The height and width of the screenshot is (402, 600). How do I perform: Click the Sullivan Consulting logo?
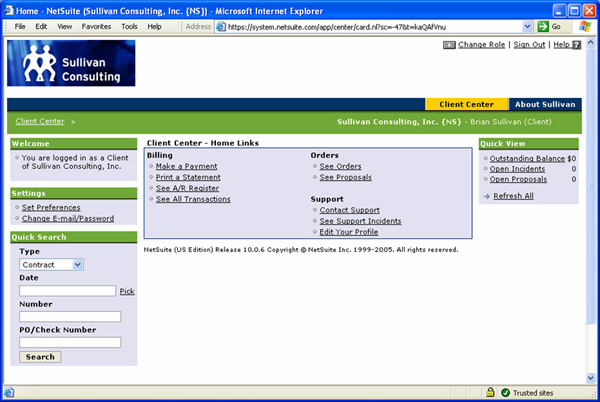[71, 63]
